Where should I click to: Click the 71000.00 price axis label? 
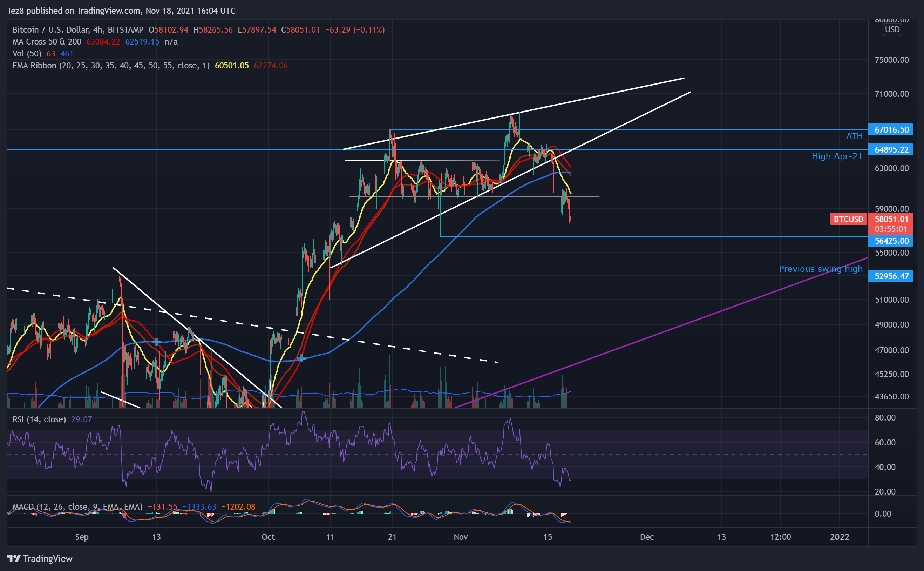tap(891, 94)
